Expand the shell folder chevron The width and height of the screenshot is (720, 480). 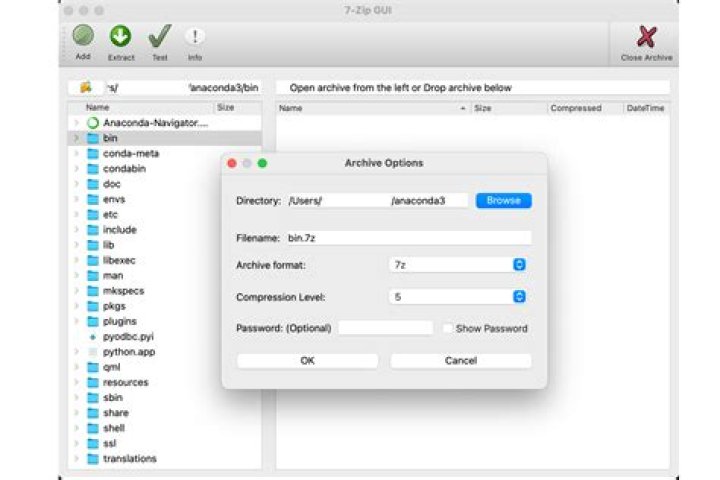(x=76, y=428)
